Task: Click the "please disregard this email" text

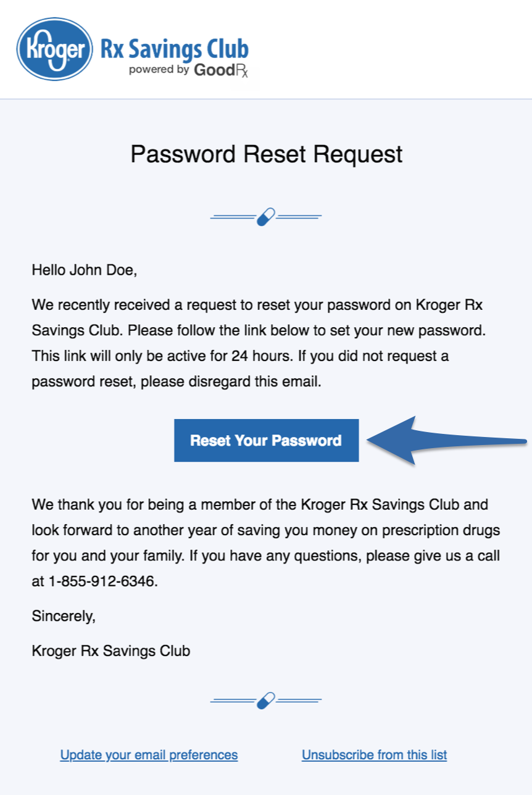Action: point(231,382)
